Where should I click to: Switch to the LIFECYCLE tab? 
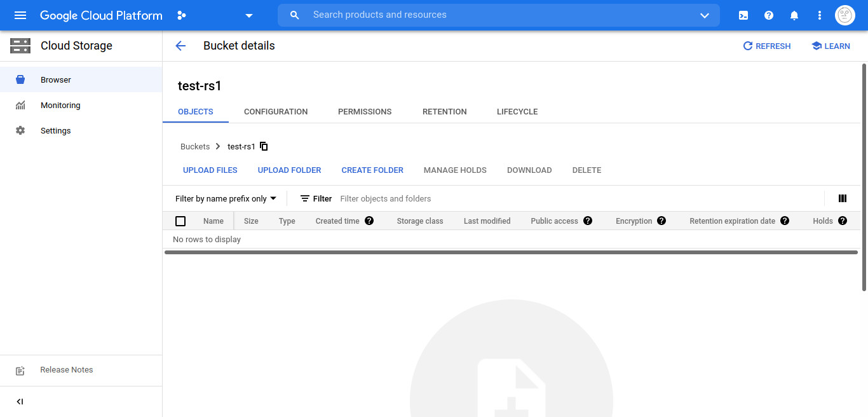[x=517, y=111]
